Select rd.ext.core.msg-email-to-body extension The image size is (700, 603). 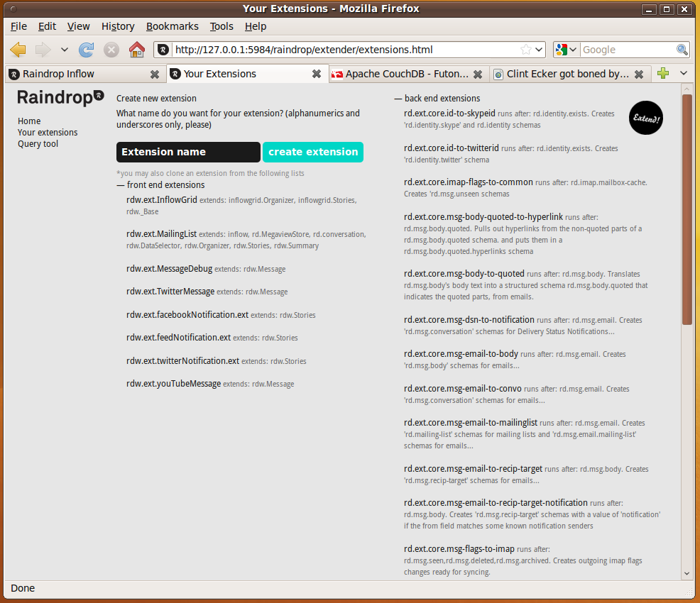click(x=461, y=354)
